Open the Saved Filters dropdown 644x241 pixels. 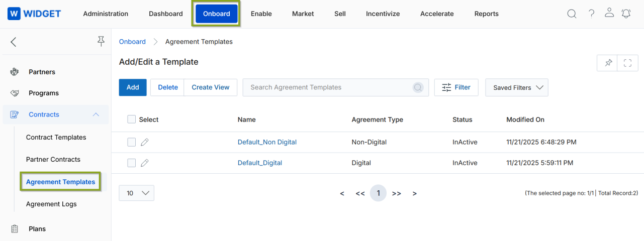[517, 87]
